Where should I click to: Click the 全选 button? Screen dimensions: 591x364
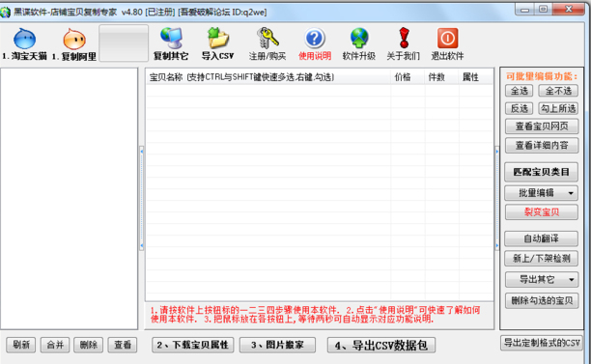coord(519,91)
